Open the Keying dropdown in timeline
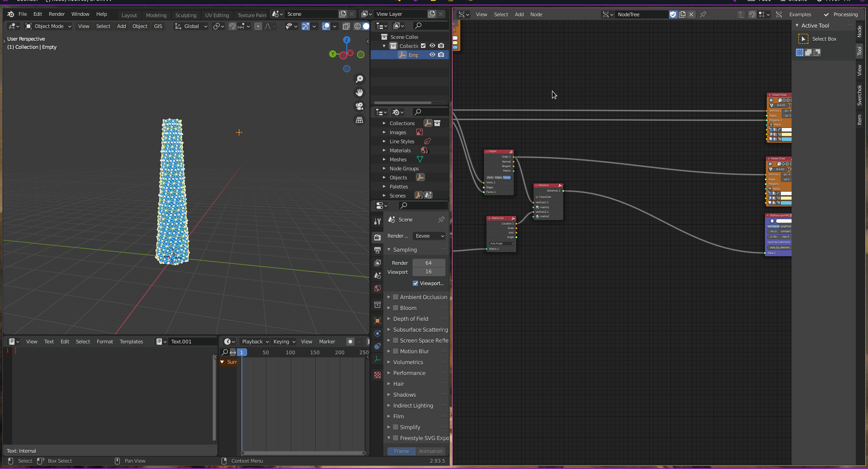Image resolution: width=868 pixels, height=469 pixels. click(284, 342)
